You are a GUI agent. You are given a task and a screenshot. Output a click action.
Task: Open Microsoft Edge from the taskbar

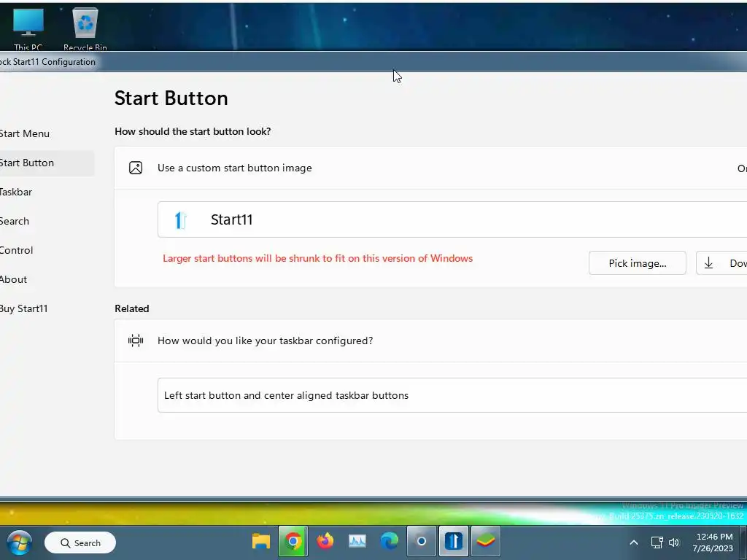390,542
